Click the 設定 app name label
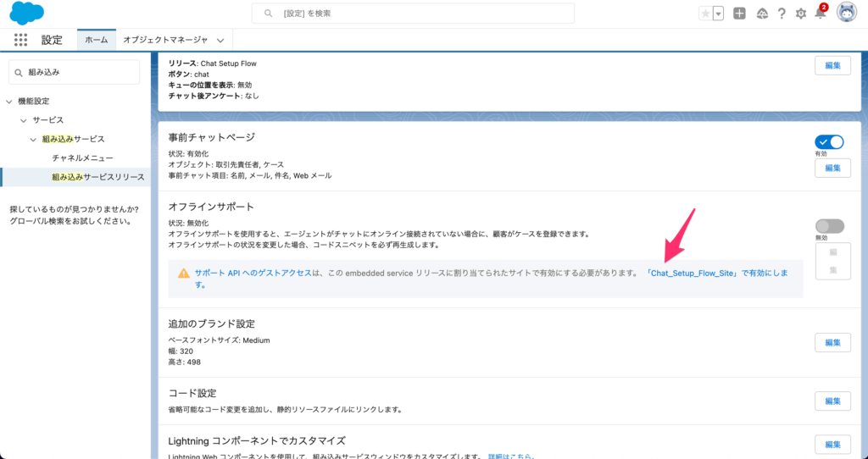The width and height of the screenshot is (868, 459). tap(52, 40)
